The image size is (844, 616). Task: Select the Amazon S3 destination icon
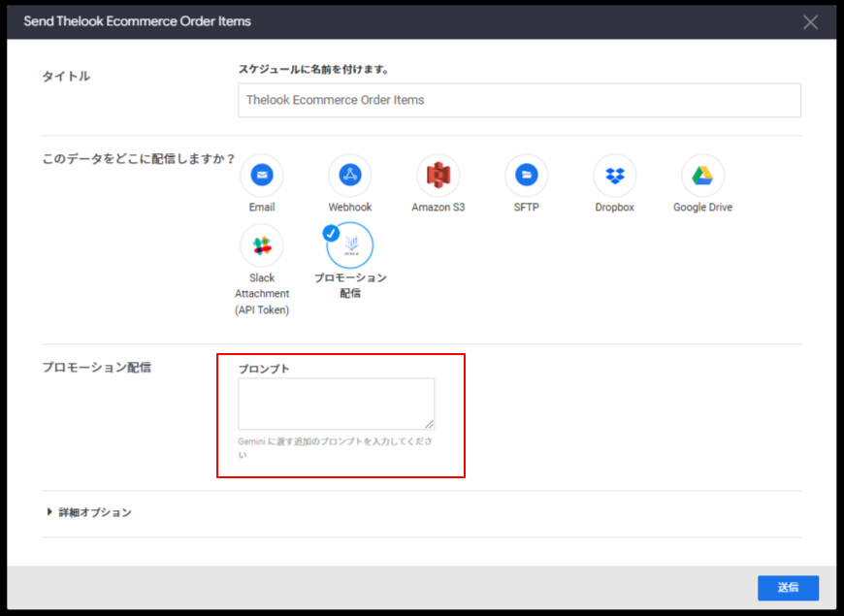[x=438, y=176]
